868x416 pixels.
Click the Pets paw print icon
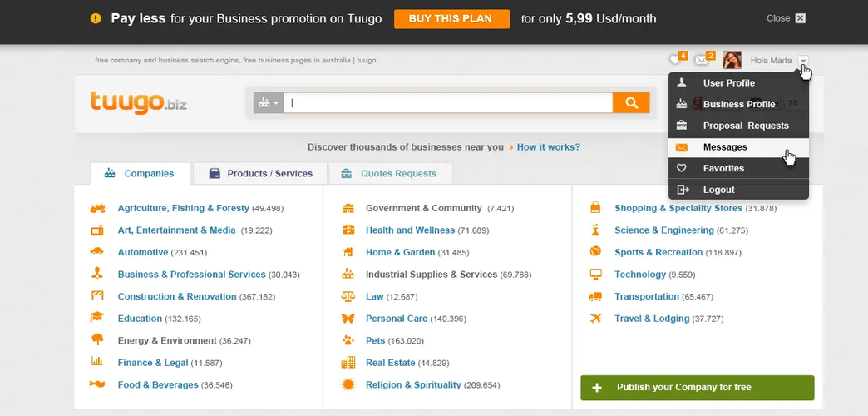point(348,340)
